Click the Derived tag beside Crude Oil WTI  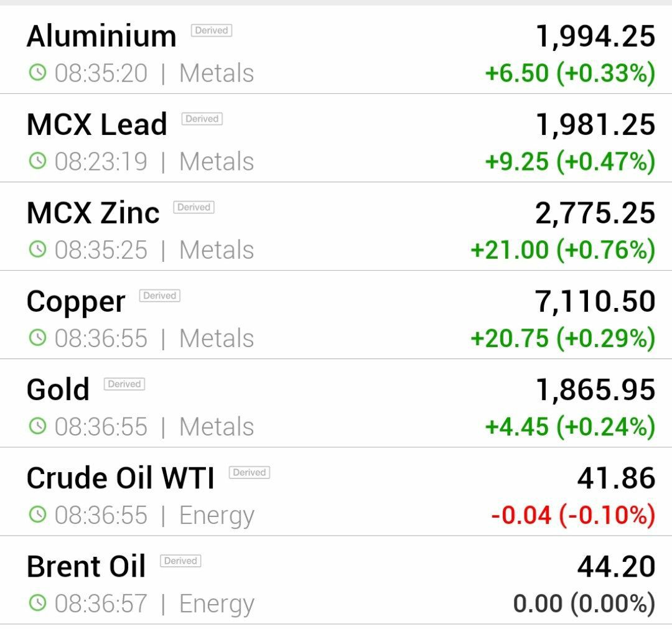point(249,472)
